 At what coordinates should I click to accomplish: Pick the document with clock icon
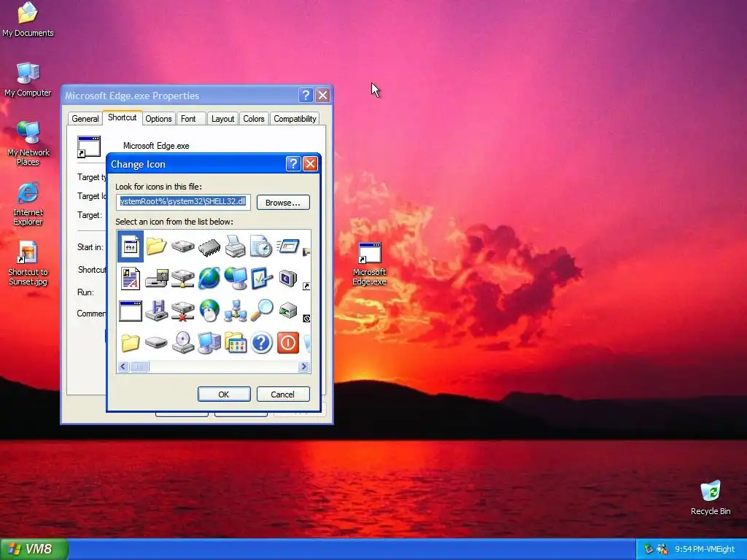point(261,246)
